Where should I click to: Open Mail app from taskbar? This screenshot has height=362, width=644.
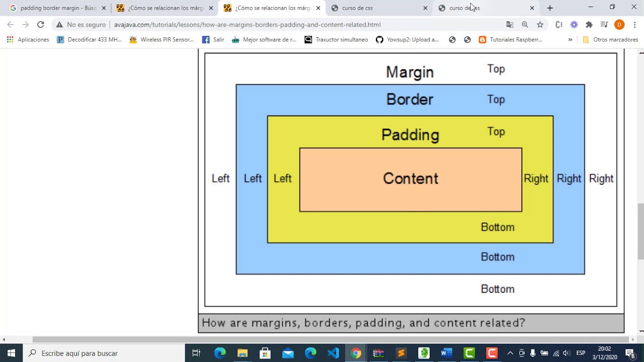click(288, 353)
